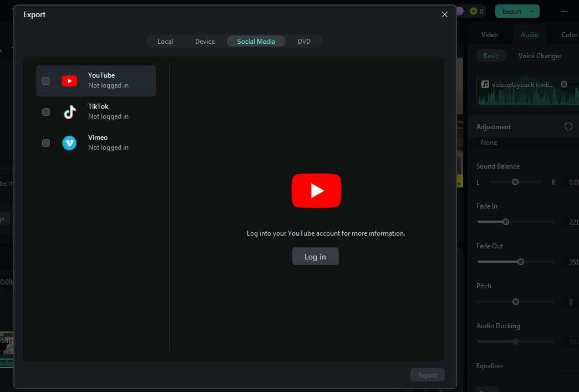Select the TikTok logo icon
Image resolution: width=579 pixels, height=392 pixels.
(x=69, y=112)
